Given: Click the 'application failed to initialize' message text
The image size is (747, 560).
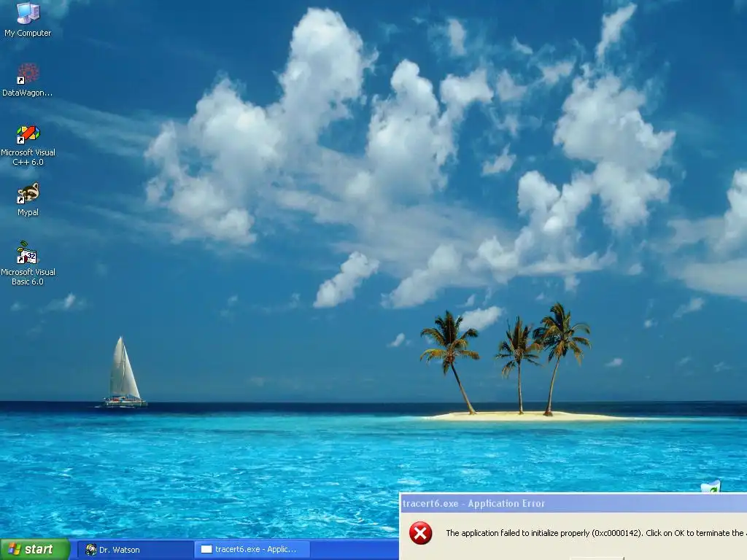Looking at the screenshot, I should tap(595, 533).
